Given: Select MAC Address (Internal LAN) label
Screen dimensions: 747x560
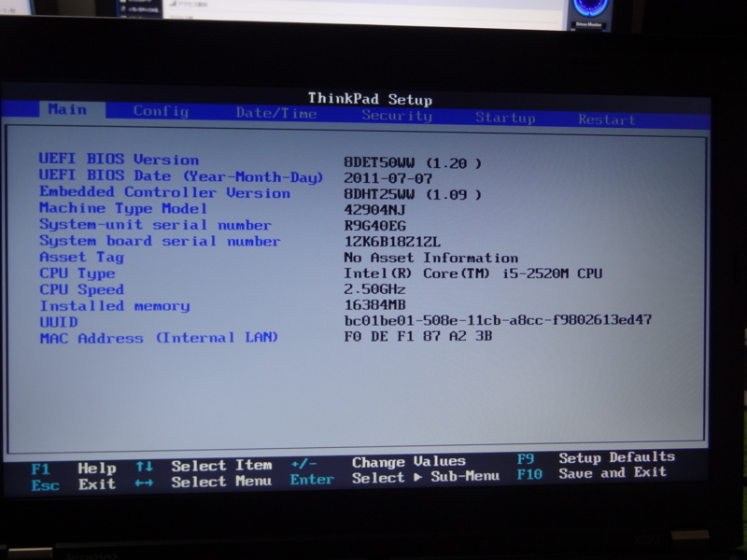Looking at the screenshot, I should coord(159,338).
